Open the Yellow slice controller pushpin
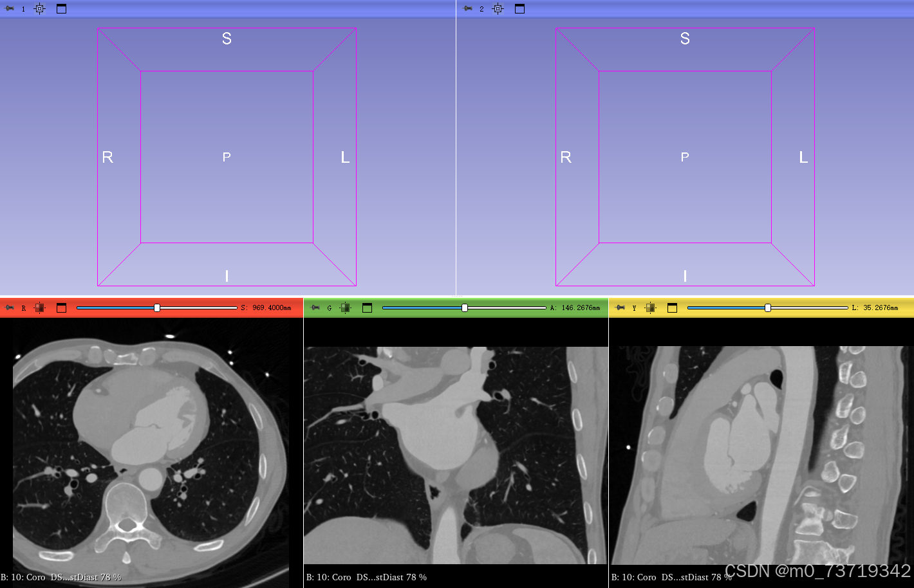The height and width of the screenshot is (588, 914). click(x=620, y=308)
